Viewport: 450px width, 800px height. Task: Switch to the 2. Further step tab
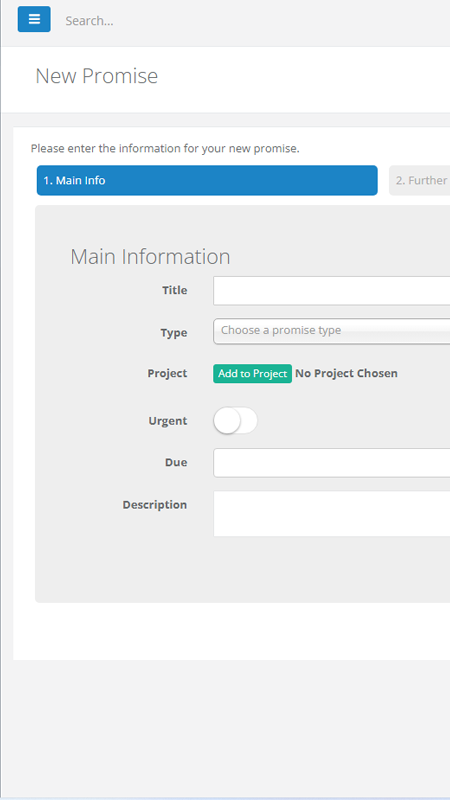point(420,180)
